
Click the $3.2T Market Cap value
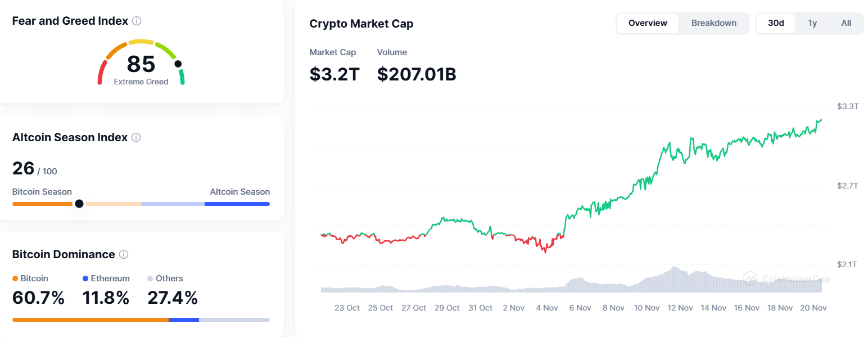(x=334, y=74)
